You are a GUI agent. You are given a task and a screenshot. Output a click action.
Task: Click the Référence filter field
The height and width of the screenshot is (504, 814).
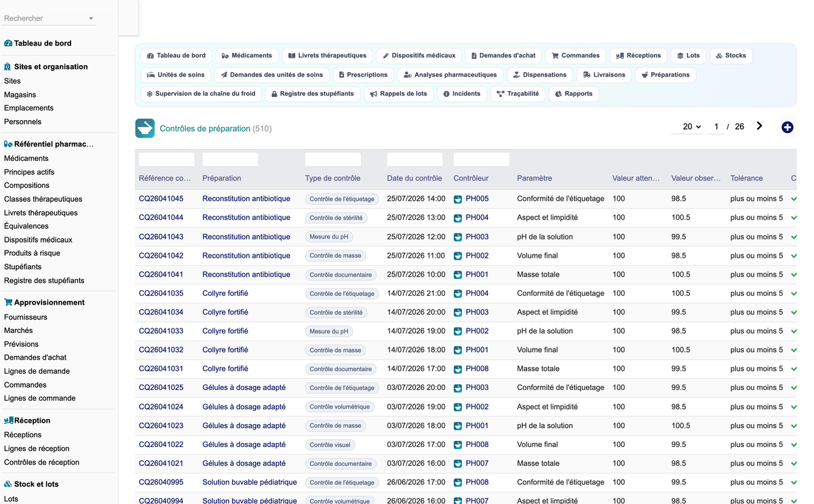click(166, 159)
